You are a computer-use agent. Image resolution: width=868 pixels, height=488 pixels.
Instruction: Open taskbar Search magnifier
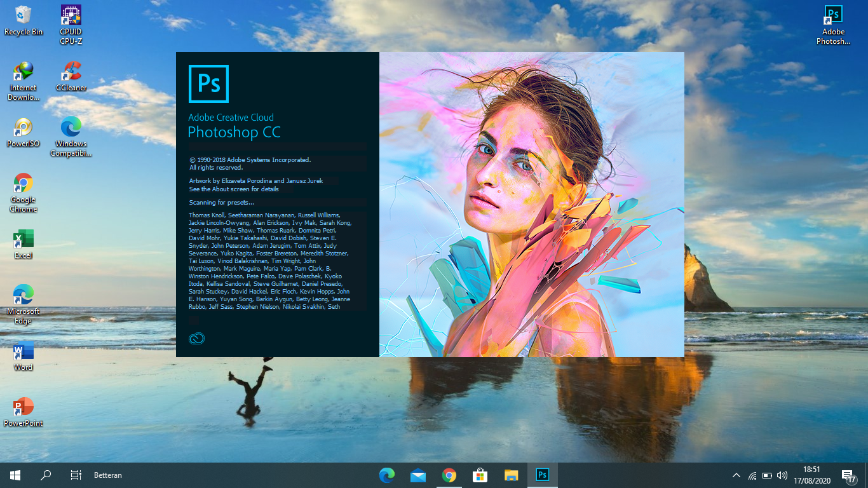[46, 475]
